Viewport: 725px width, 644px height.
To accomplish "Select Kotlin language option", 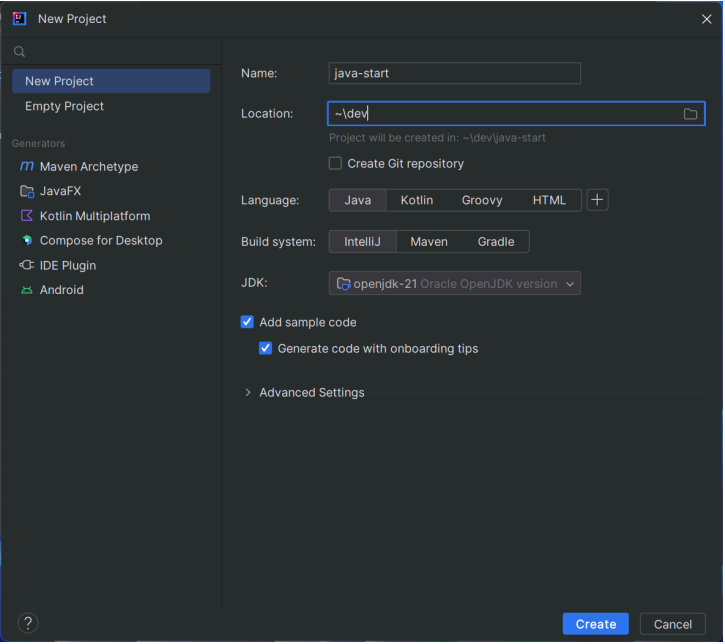I will (x=417, y=200).
